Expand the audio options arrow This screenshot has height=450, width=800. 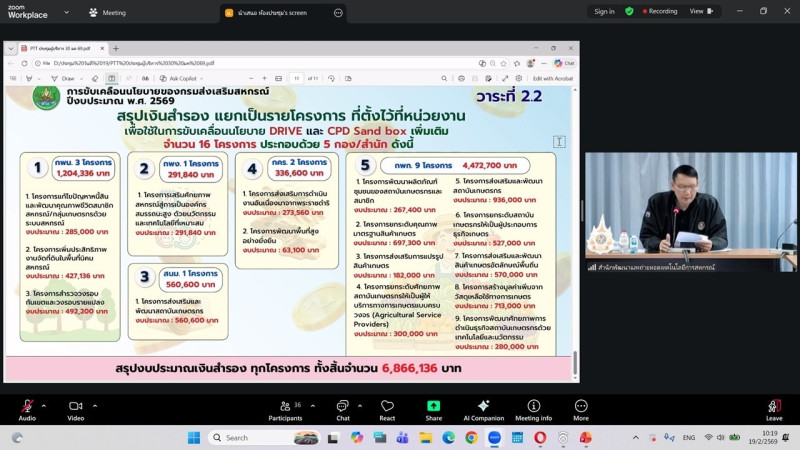pos(44,404)
